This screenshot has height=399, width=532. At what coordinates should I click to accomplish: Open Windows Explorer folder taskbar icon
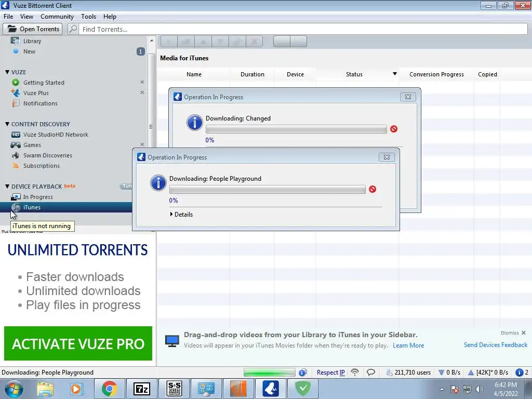(x=45, y=389)
